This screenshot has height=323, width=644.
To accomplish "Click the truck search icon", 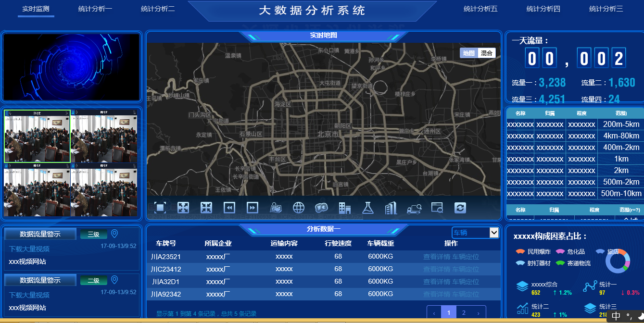I will coord(414,208).
